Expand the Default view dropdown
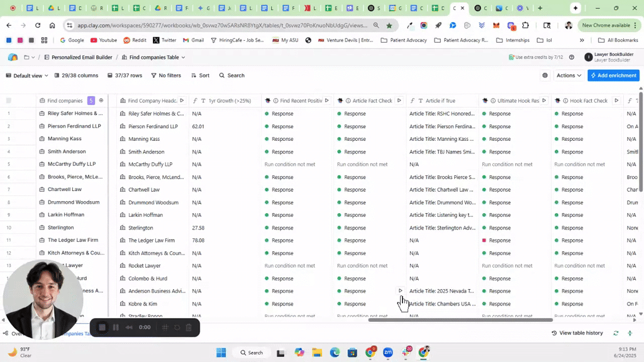The width and height of the screenshot is (644, 362). coord(27,75)
